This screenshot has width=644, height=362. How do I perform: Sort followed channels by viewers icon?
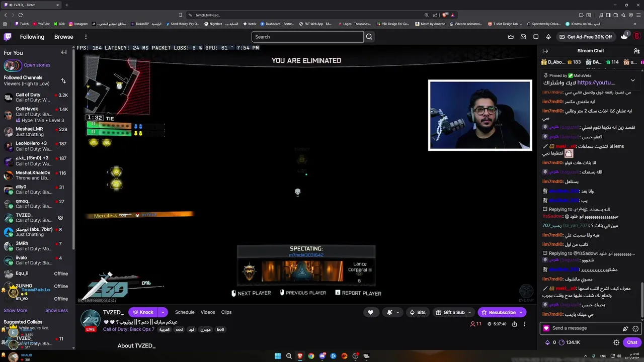pos(63,80)
